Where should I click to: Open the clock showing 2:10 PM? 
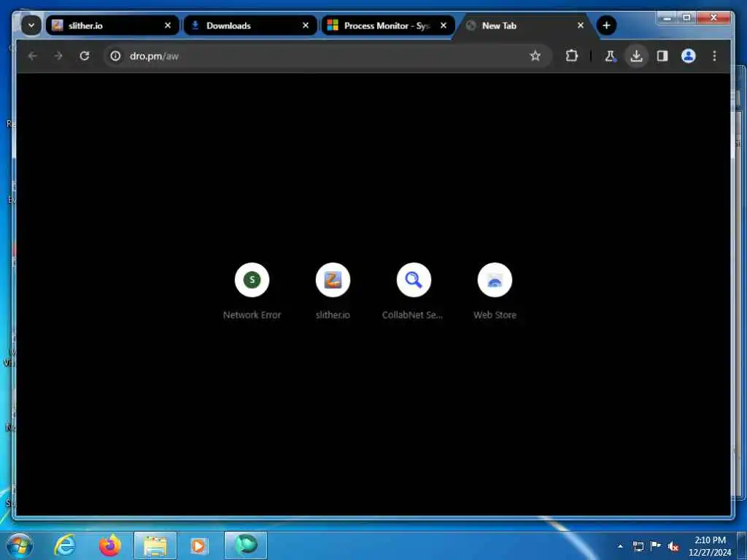coord(709,546)
